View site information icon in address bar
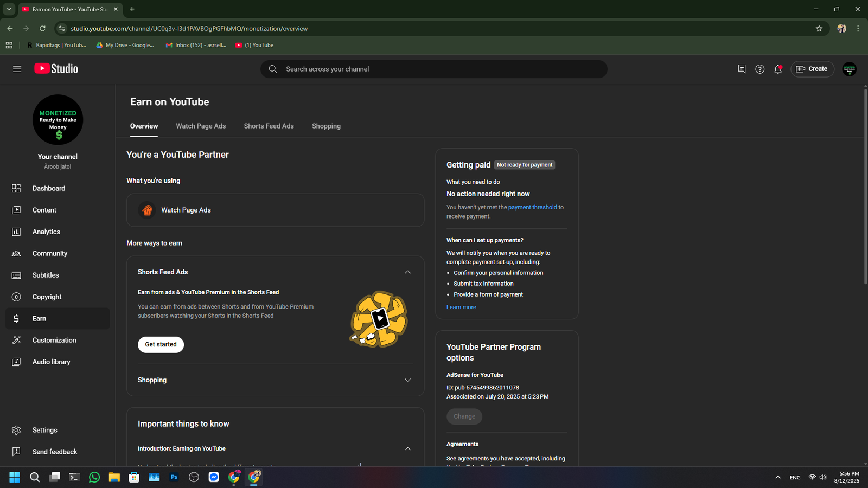The image size is (868, 488). click(62, 28)
